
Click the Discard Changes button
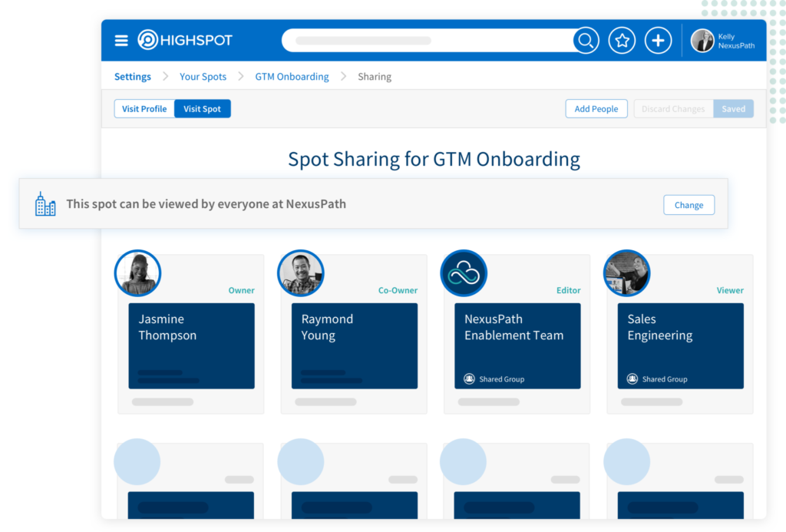tap(673, 109)
